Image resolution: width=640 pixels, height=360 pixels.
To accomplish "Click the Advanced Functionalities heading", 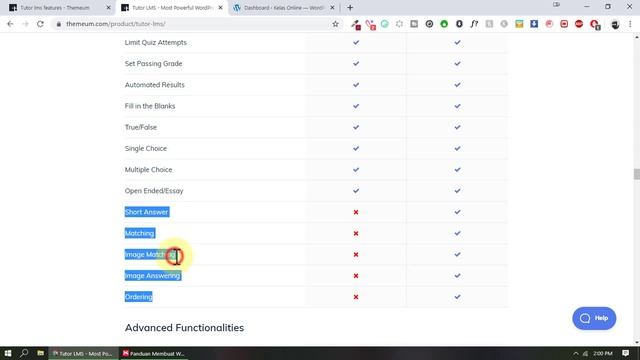I will coord(184,328).
